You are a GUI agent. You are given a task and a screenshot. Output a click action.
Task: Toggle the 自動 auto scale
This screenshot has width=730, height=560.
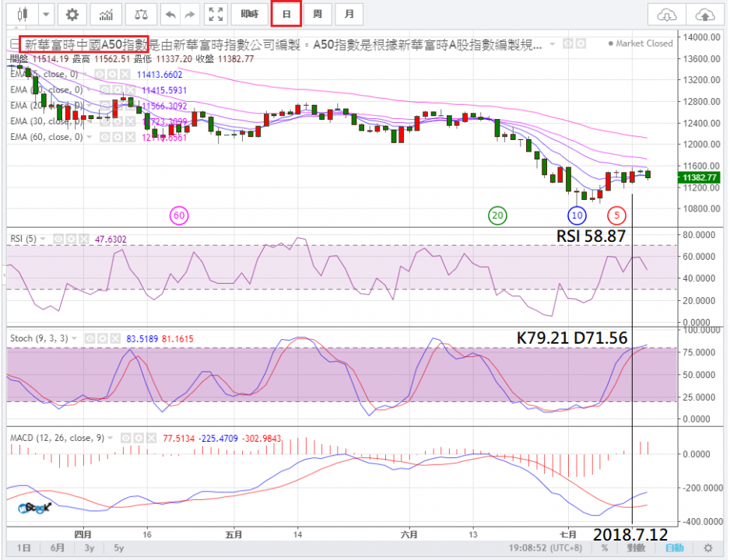point(675,548)
